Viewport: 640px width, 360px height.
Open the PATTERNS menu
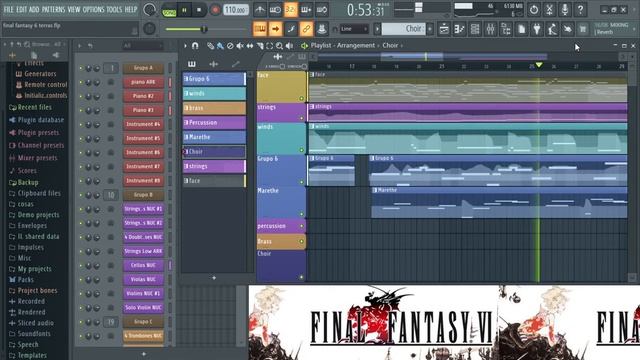coord(53,9)
